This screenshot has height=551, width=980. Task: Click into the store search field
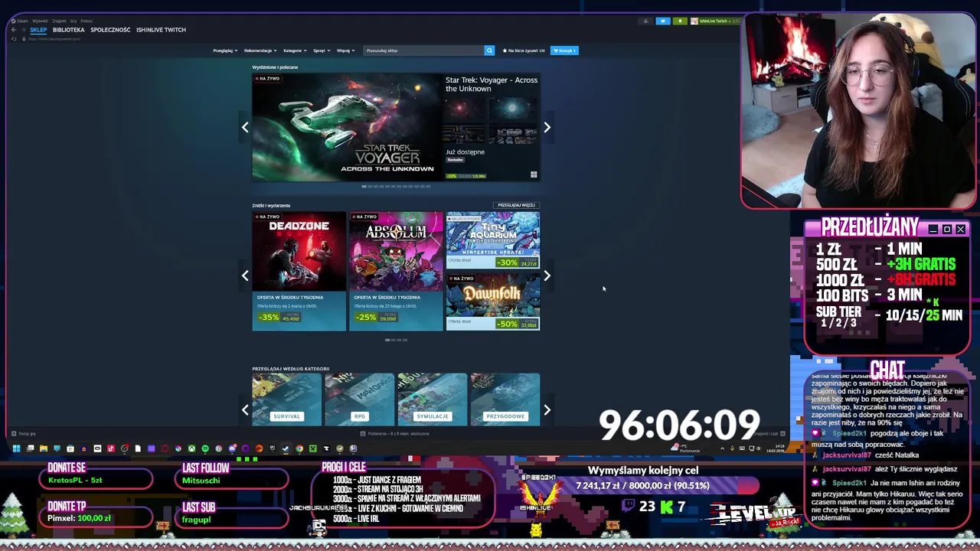[423, 51]
